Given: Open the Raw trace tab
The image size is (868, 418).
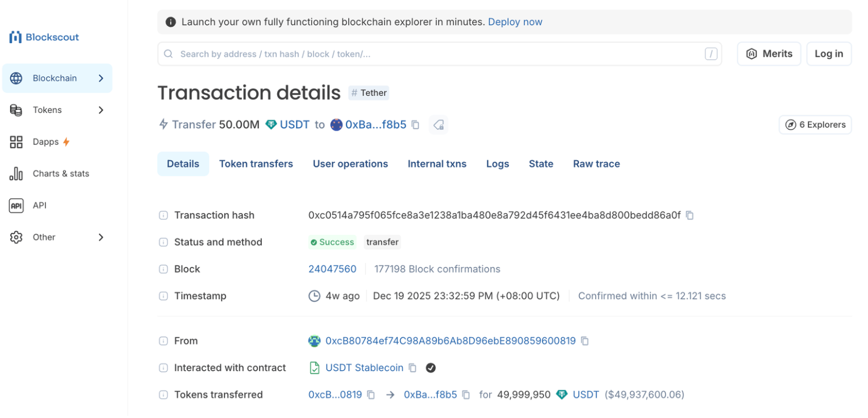Looking at the screenshot, I should 596,164.
